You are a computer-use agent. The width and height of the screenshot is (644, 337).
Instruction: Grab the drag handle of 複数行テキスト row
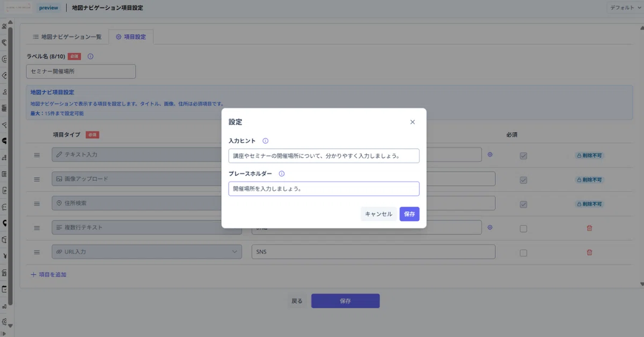point(37,228)
